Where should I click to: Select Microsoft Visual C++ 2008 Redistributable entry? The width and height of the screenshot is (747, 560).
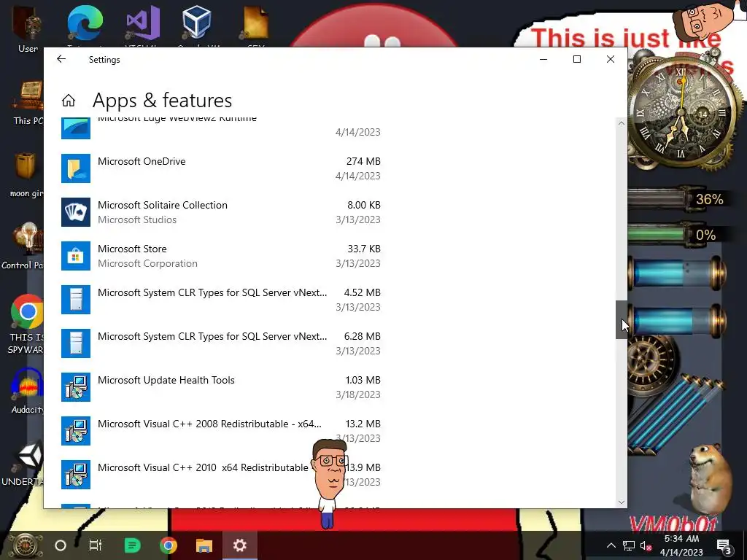pos(209,424)
